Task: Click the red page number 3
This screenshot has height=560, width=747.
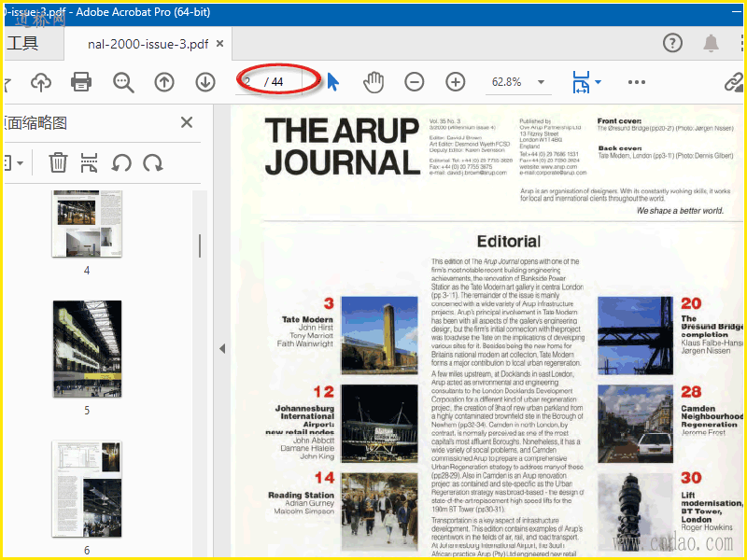Action: tap(329, 303)
